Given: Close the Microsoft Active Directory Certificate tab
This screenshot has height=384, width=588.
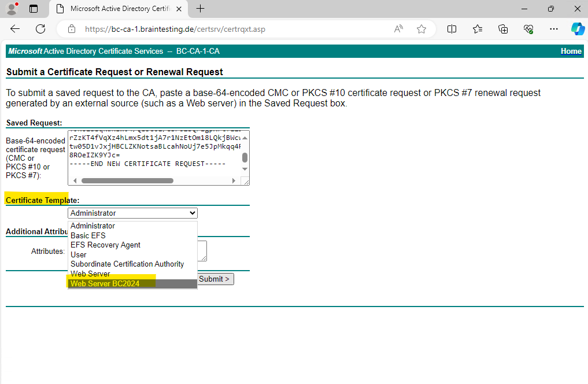Looking at the screenshot, I should coord(179,9).
